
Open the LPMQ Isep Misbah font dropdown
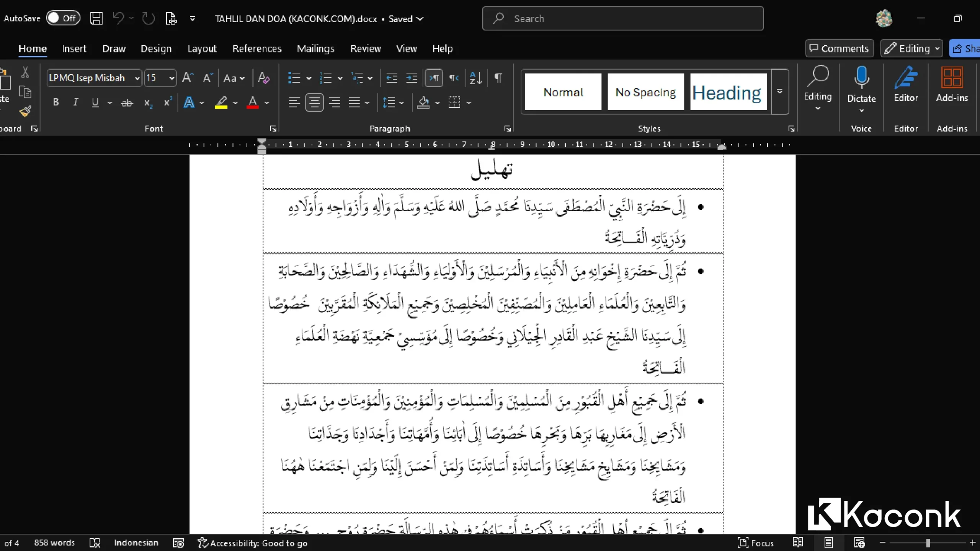pyautogui.click(x=137, y=78)
